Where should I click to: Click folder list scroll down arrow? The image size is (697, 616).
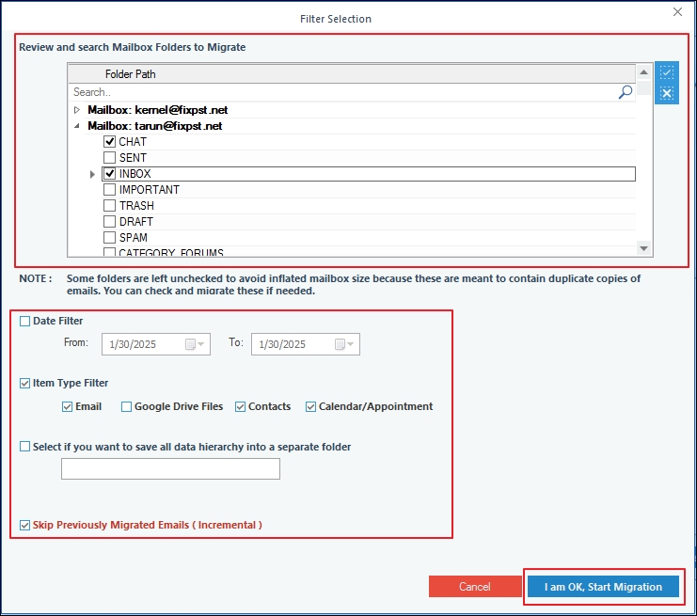[x=643, y=248]
